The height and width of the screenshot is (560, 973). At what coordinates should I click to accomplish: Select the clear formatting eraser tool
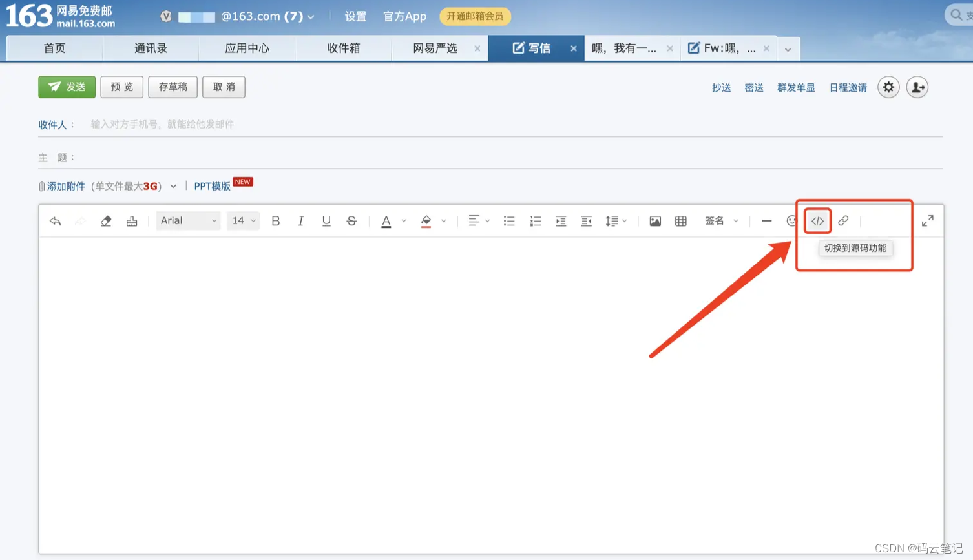(106, 220)
